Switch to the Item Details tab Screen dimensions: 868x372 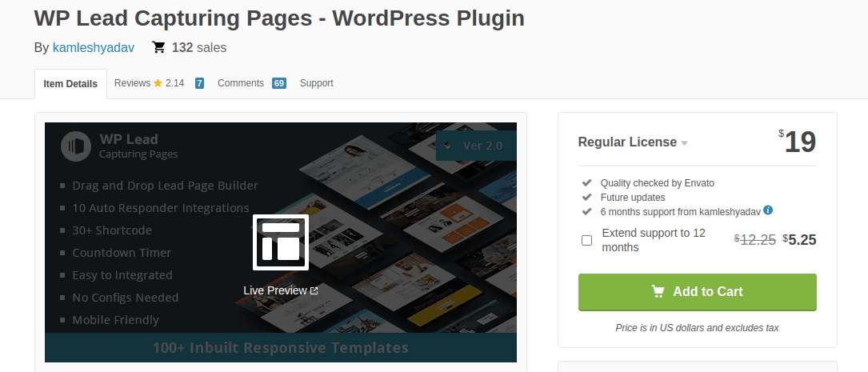(x=70, y=84)
